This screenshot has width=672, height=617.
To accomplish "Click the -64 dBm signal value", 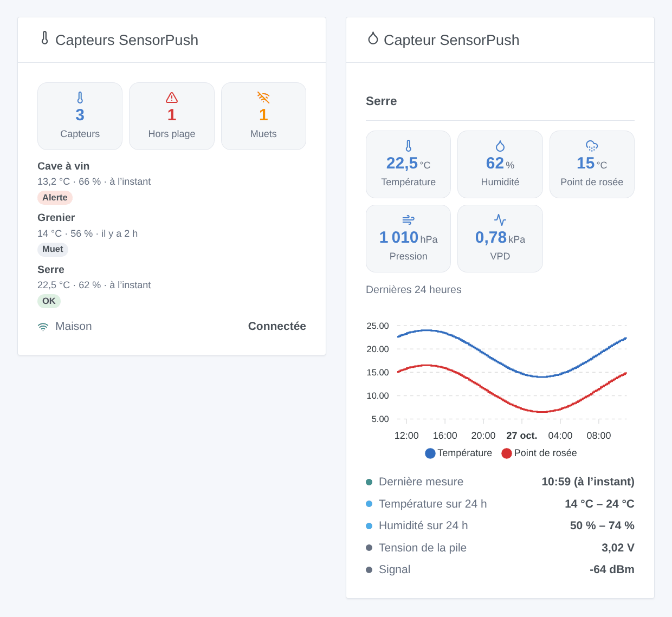I will [612, 569].
